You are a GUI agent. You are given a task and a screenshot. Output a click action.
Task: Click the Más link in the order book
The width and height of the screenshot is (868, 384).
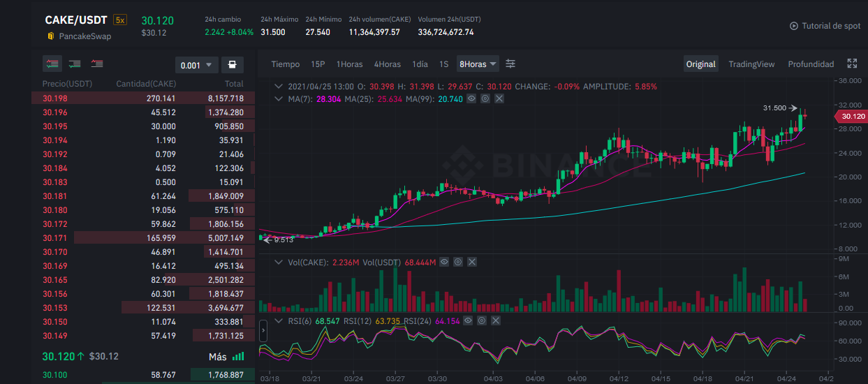click(x=218, y=357)
